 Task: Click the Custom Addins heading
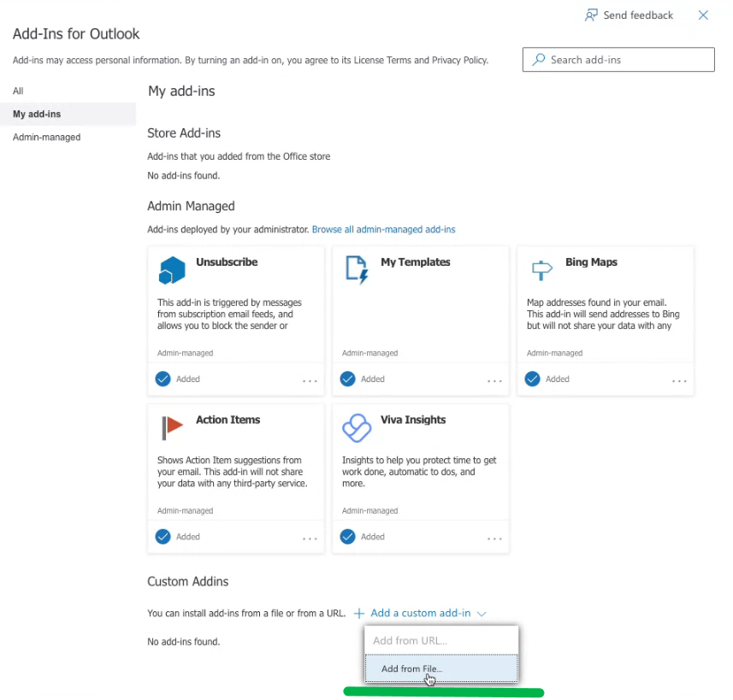(188, 581)
